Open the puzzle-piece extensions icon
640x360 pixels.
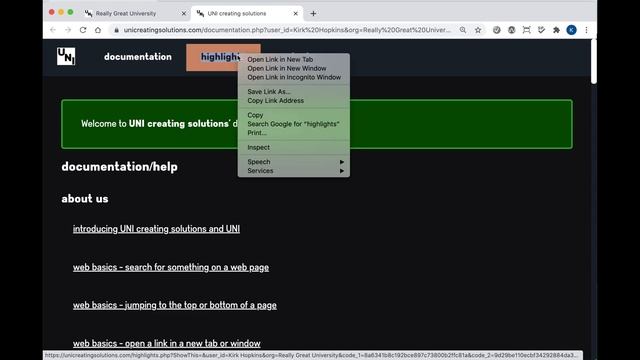556,30
